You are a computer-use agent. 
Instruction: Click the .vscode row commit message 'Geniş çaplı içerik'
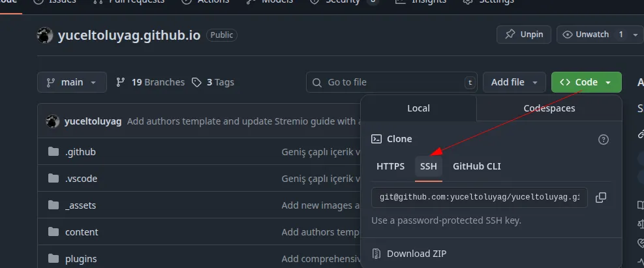(x=321, y=179)
